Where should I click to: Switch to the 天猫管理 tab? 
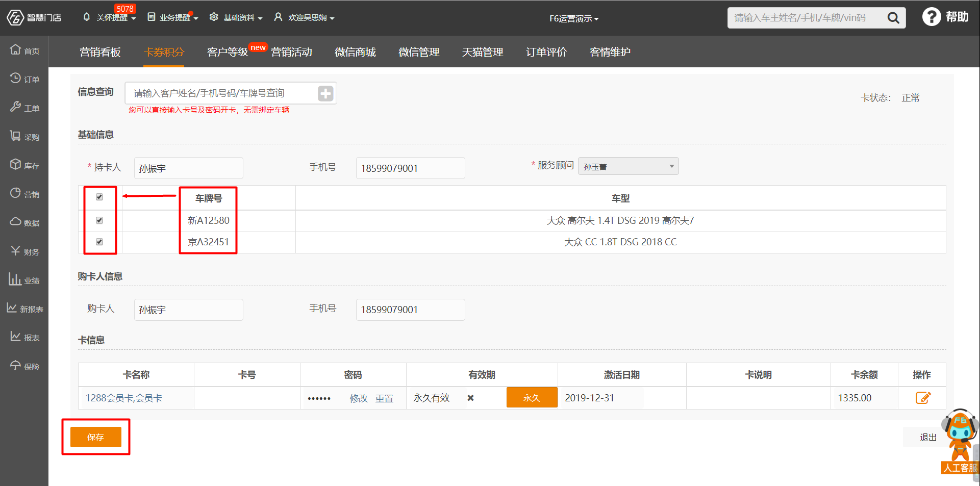point(483,52)
